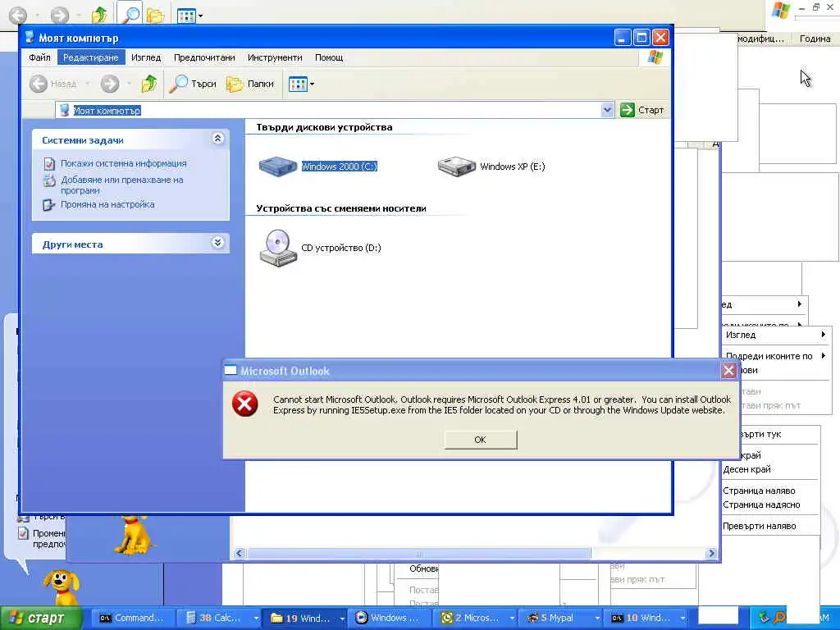Open the Помощ menu
The height and width of the screenshot is (630, 840).
click(x=329, y=57)
